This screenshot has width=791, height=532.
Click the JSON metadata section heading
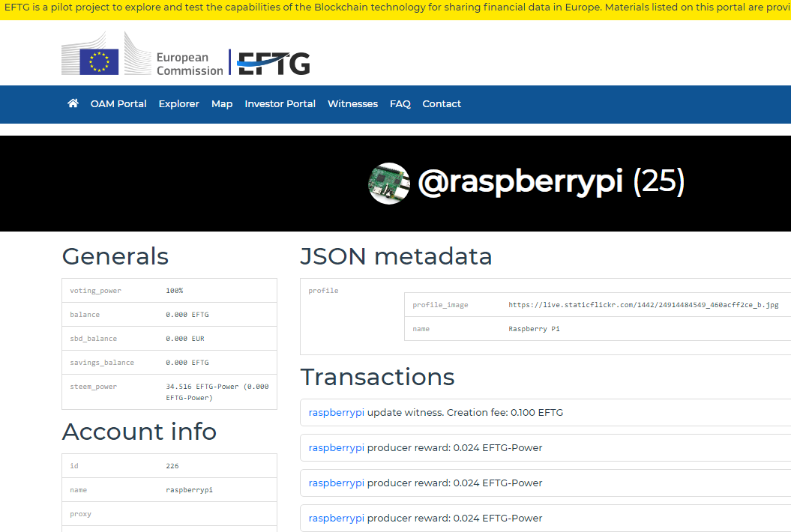pos(396,256)
